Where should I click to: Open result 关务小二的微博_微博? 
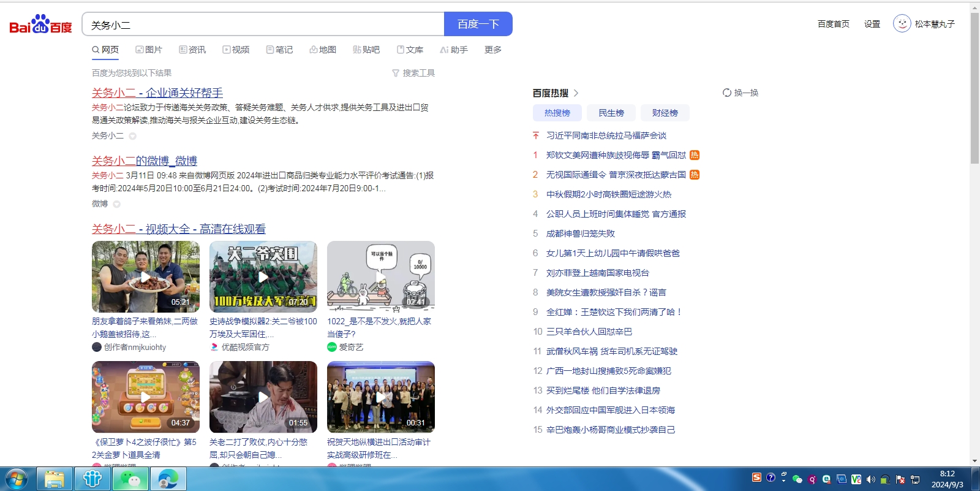point(145,161)
